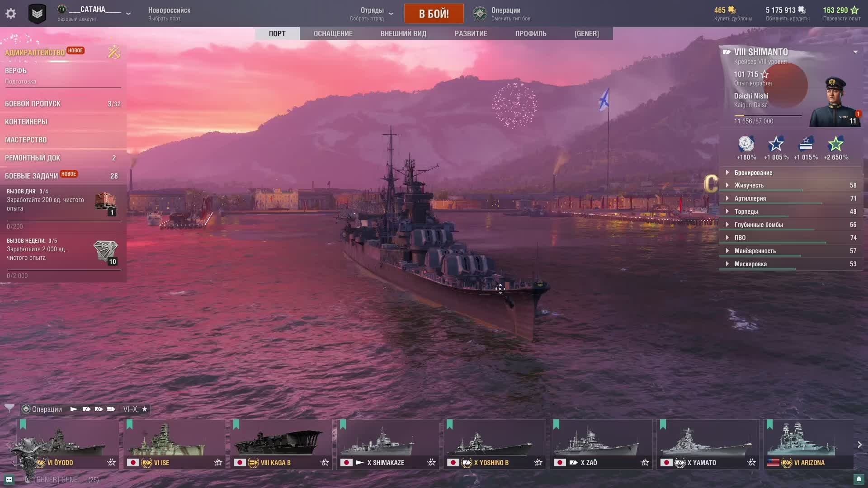Open the chat bubble icon
868x488 pixels.
pos(9,479)
